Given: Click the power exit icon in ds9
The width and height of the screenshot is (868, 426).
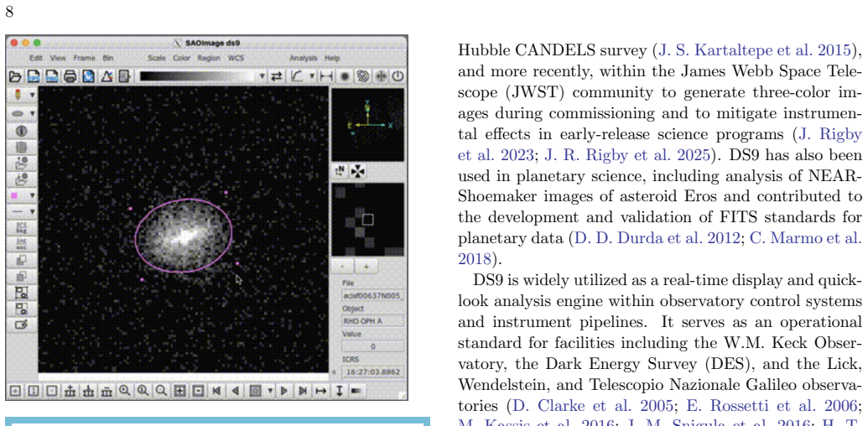Looking at the screenshot, I should click(398, 76).
